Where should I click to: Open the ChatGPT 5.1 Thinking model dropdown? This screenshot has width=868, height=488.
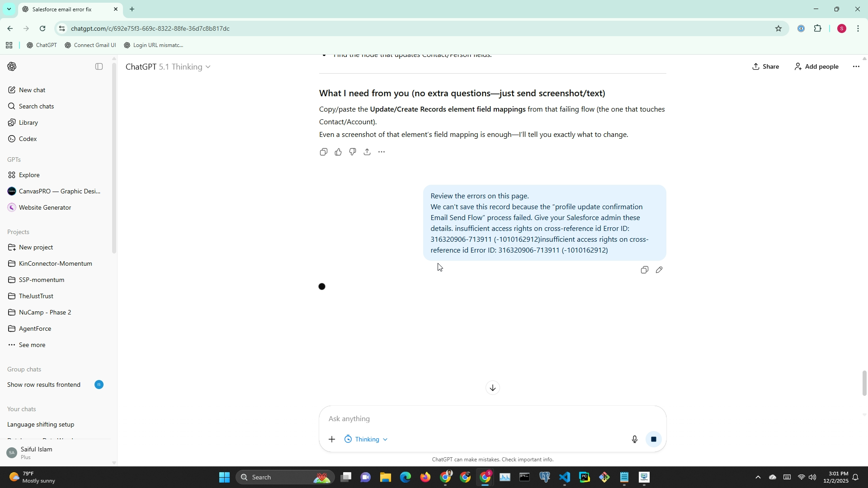click(x=168, y=67)
